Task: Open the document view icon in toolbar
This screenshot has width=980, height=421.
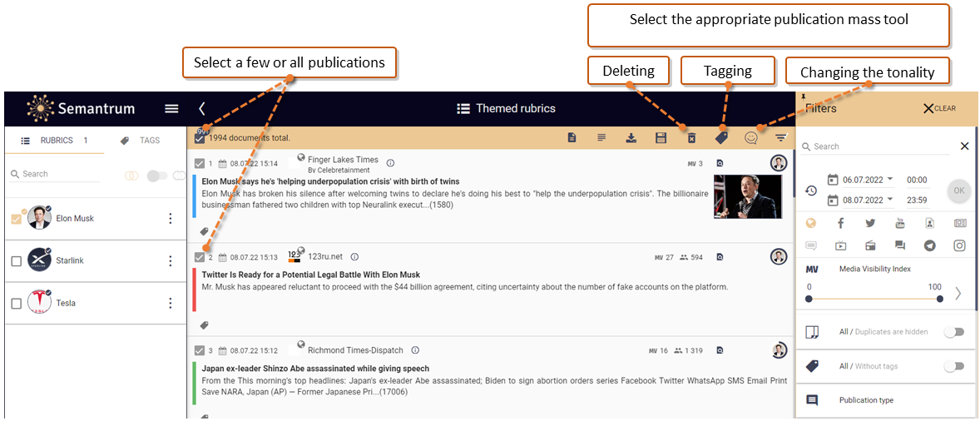Action: click(572, 138)
